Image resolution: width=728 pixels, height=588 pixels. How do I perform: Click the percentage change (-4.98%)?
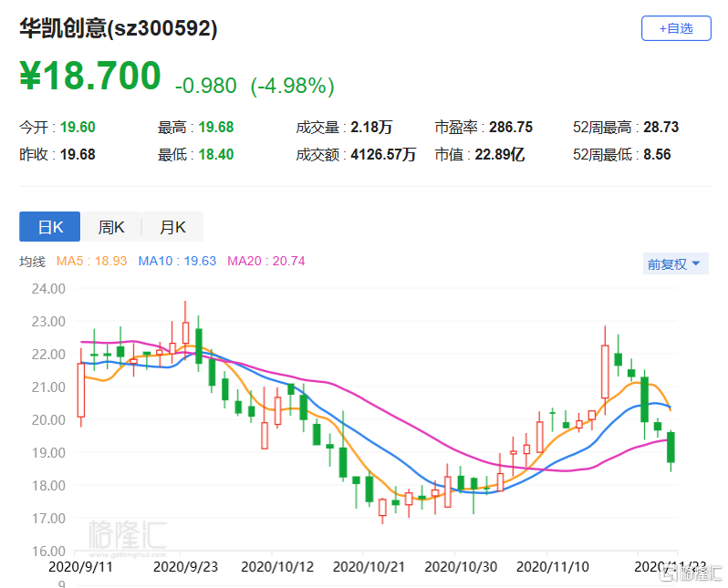click(x=293, y=86)
